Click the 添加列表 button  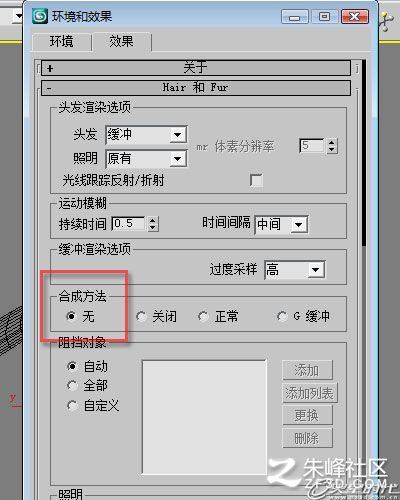(x=310, y=393)
